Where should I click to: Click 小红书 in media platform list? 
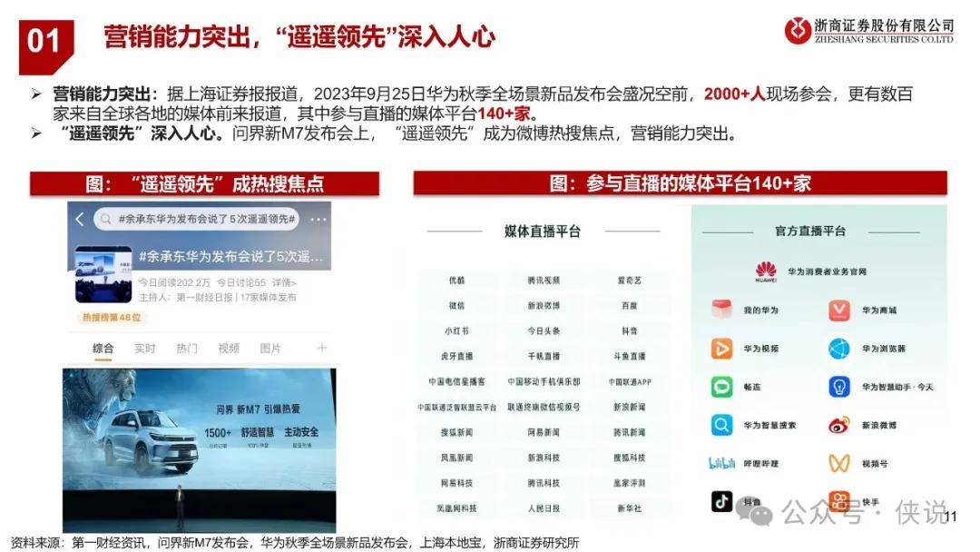pos(456,331)
